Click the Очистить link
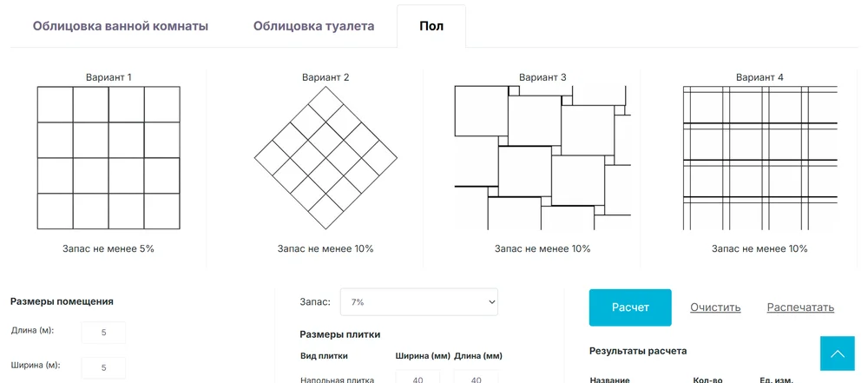The width and height of the screenshot is (868, 383). click(x=715, y=307)
